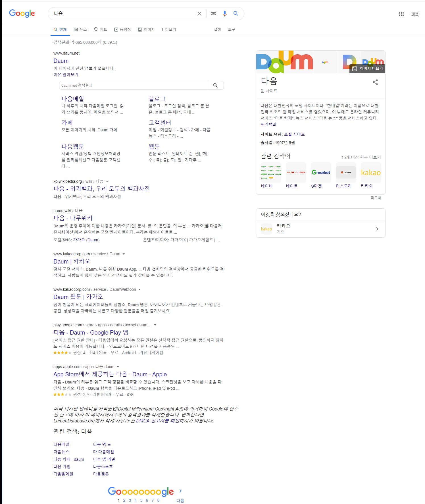This screenshot has width=425, height=504.
Task: Open Daum | 카카오 result
Action: click(72, 261)
